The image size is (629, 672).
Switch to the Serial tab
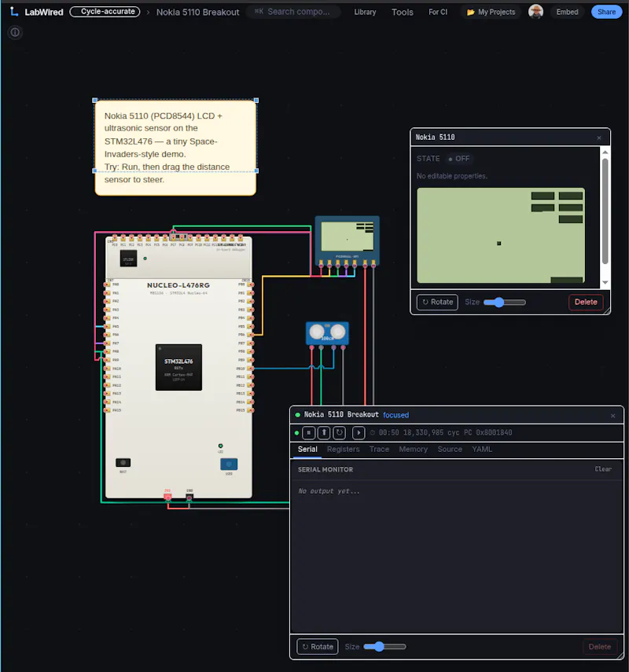(x=307, y=449)
